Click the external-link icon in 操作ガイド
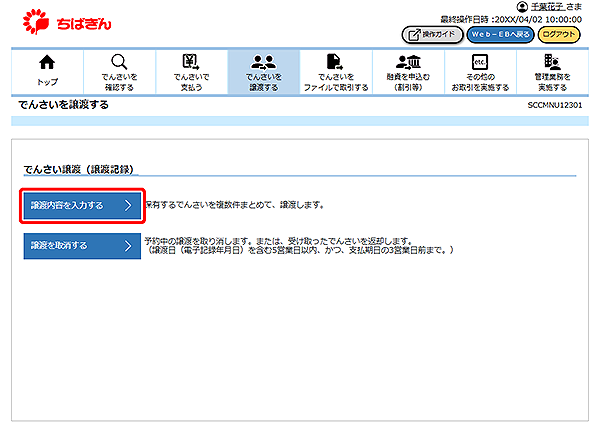Viewport: 600px width, 433px height. point(415,34)
